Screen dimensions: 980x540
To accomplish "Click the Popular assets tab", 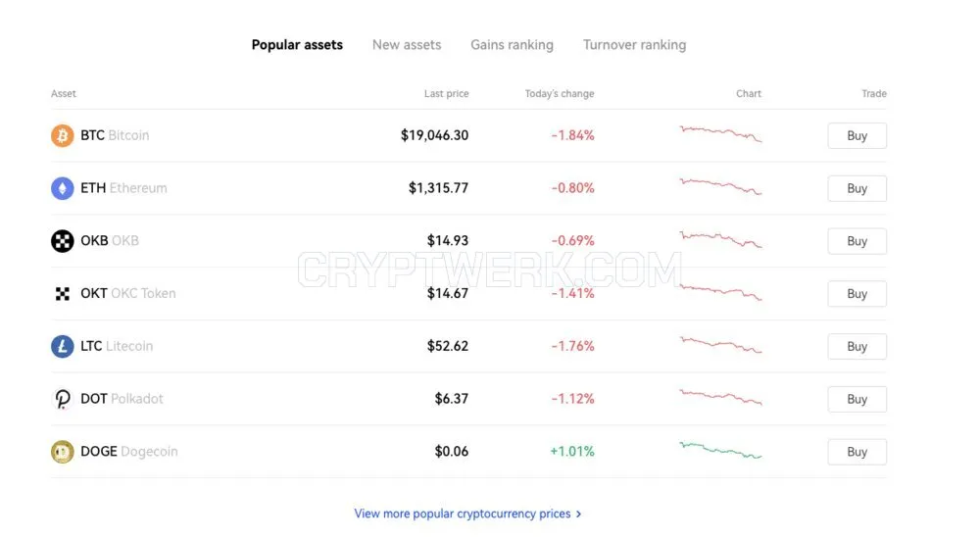I will click(297, 45).
